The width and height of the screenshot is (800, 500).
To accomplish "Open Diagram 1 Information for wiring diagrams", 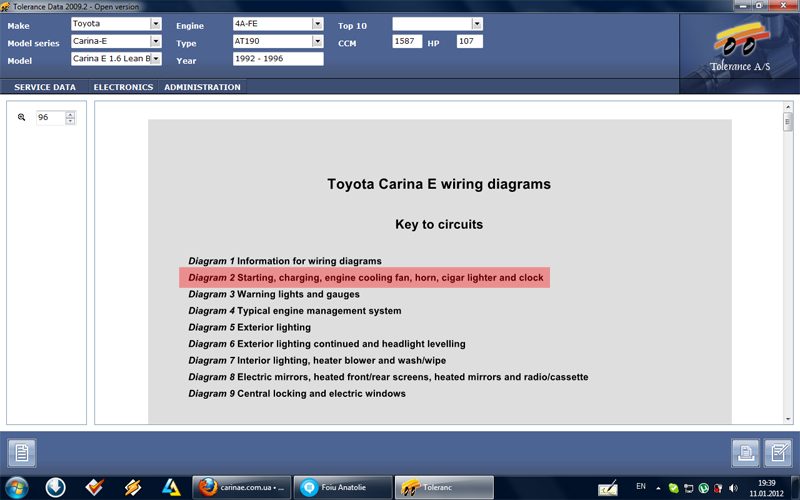I will point(285,261).
